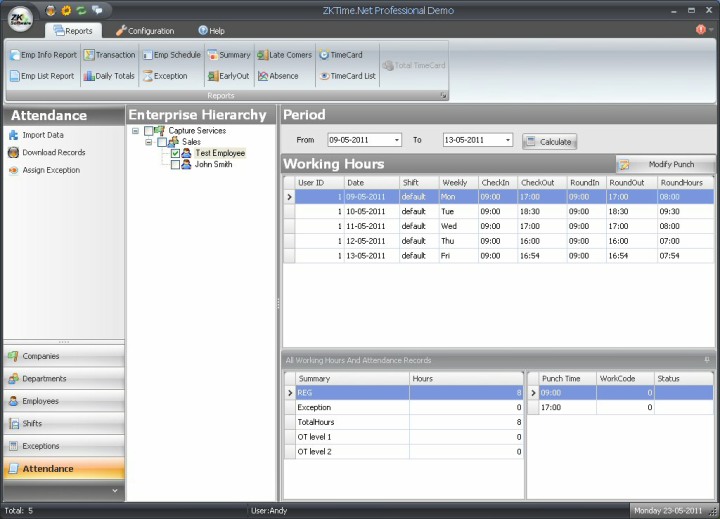Click the chat bubbles icon in title bar
The height and width of the screenshot is (519, 720).
tap(97, 10)
